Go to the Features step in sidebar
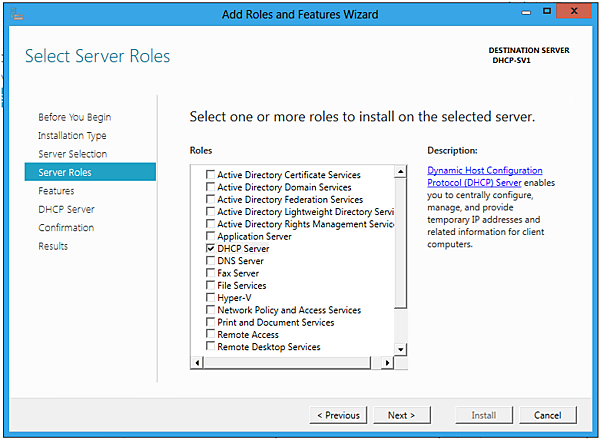Screen dimensions: 600x440 56,190
